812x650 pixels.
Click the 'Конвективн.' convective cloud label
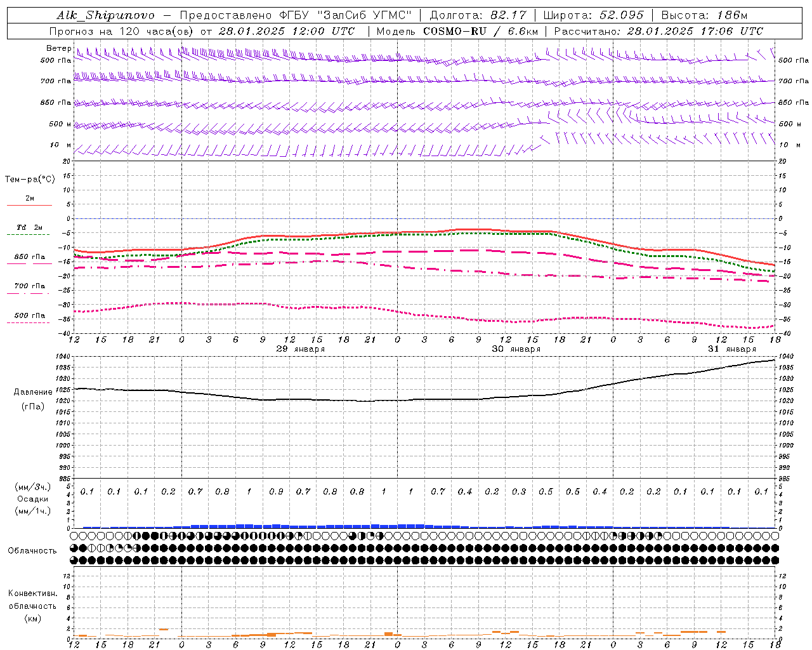(x=32, y=594)
